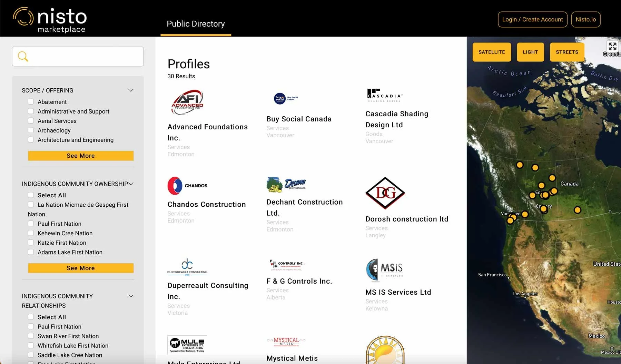Open Cascadia Shading Design Ltd title
The width and height of the screenshot is (621, 364).
[397, 119]
